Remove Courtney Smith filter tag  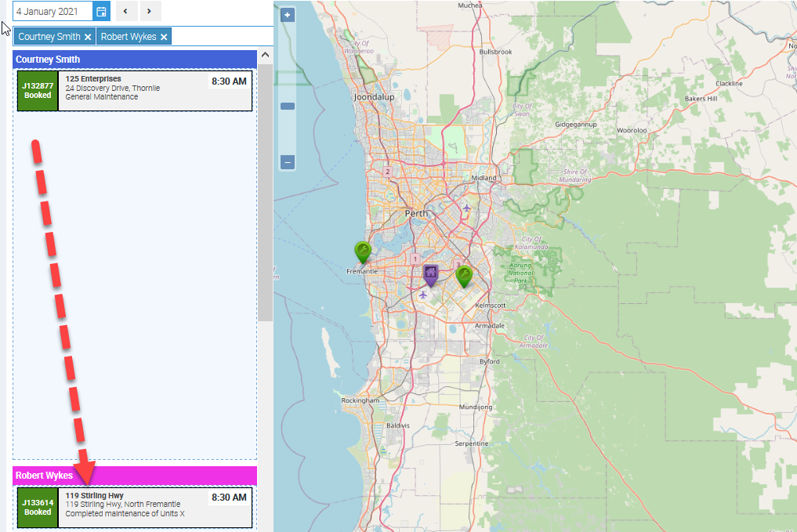click(x=89, y=37)
